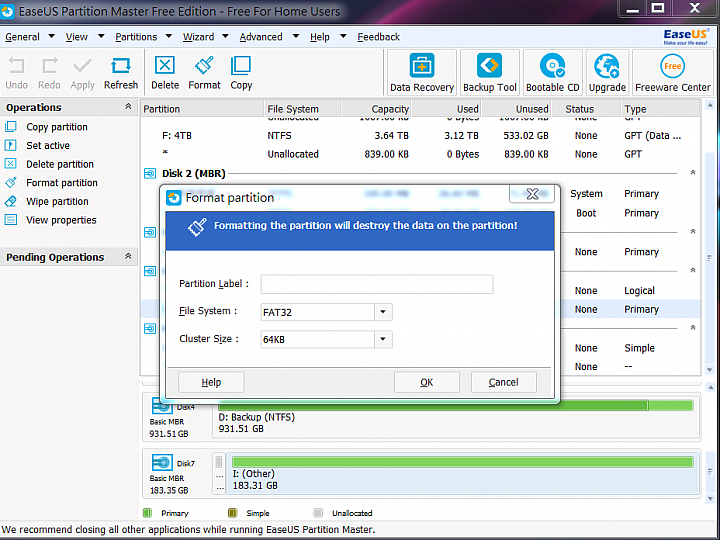Open the Wizard menu
The width and height of the screenshot is (720, 540).
point(198,37)
